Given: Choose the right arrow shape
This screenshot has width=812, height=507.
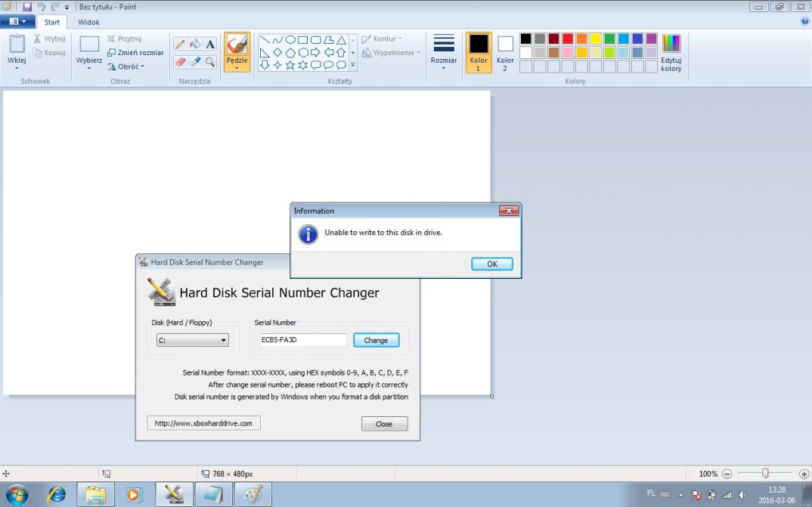Looking at the screenshot, I should 315,52.
